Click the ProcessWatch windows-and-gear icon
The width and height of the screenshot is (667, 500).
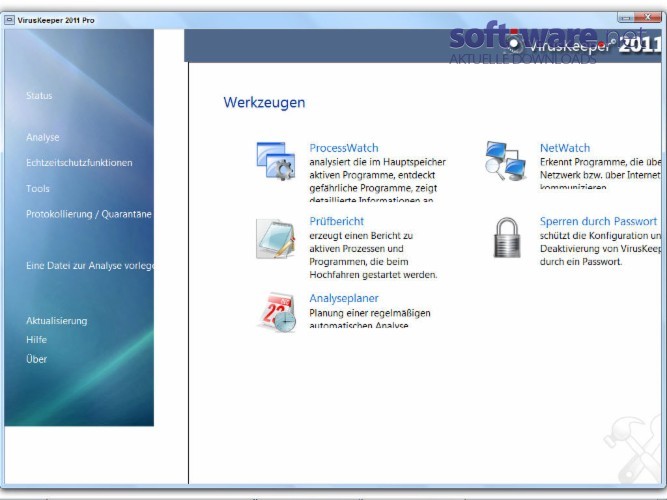point(276,161)
